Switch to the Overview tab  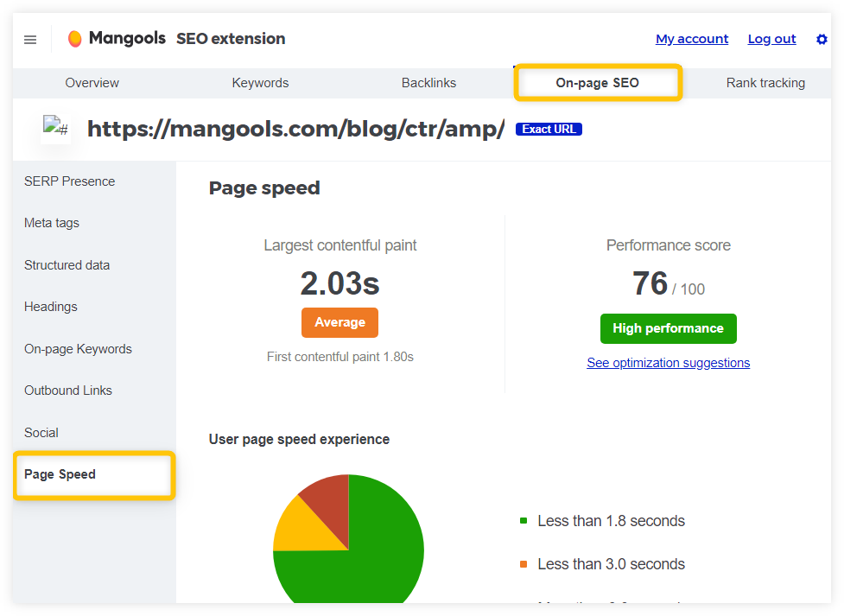point(92,83)
